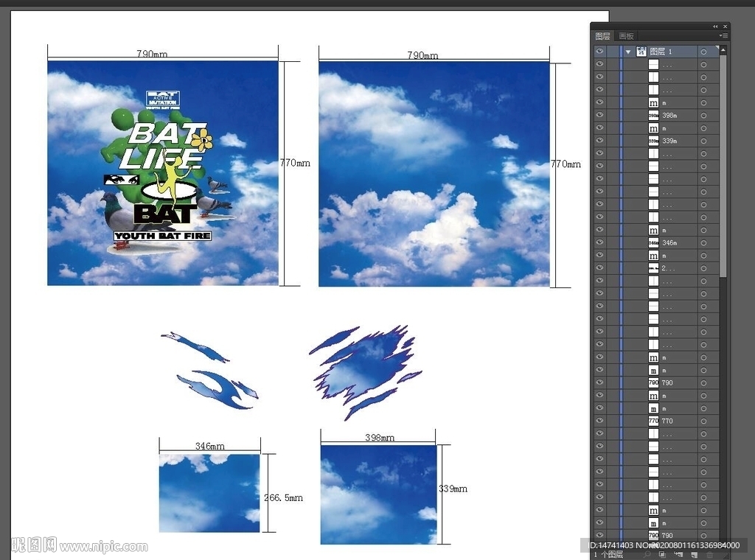755x560 pixels.
Task: Click the Layers panel scroll-up arrow
Action: click(x=723, y=50)
